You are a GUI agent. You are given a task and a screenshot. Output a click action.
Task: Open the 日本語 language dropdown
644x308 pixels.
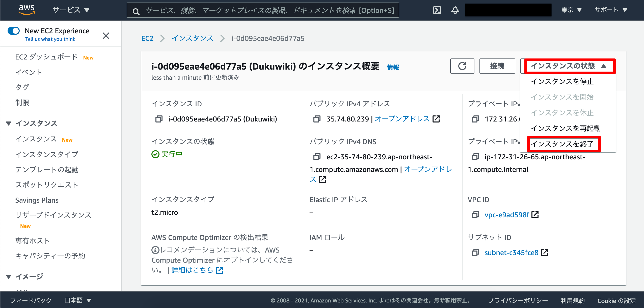[x=78, y=300]
